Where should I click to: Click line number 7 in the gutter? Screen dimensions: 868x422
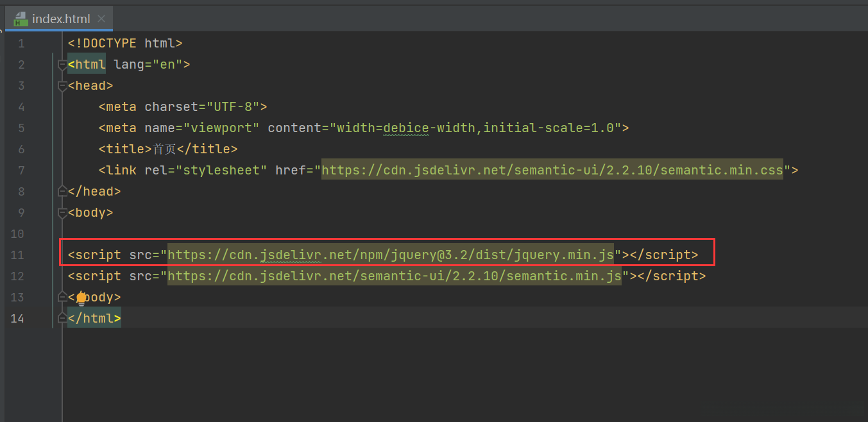(x=21, y=171)
